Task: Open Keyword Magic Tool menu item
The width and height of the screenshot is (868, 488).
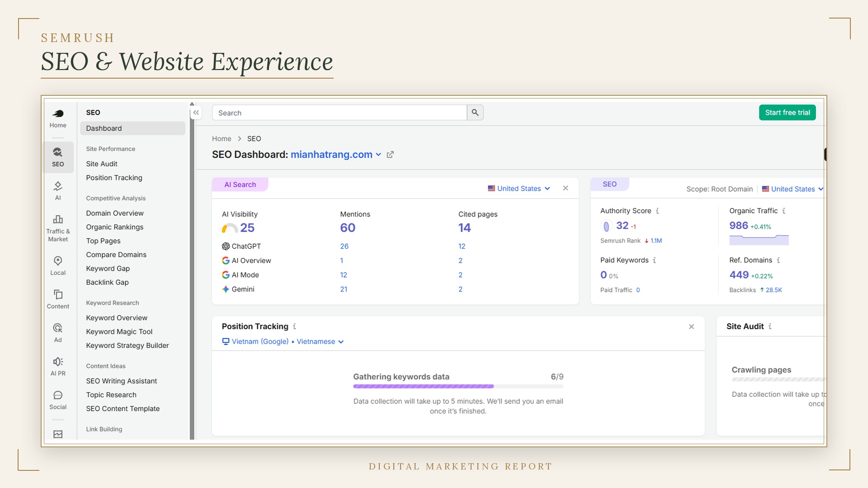Action: [119, 332]
